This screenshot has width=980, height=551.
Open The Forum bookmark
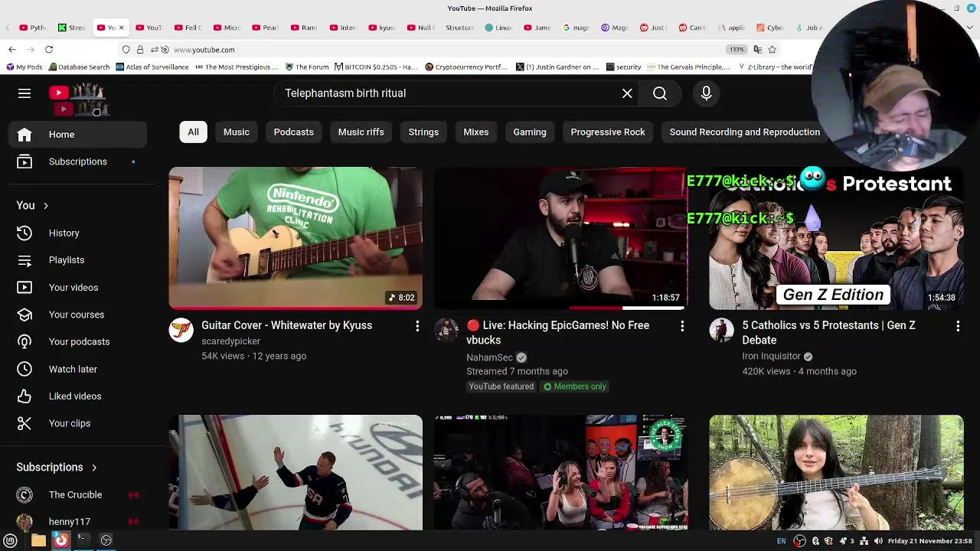tap(307, 67)
